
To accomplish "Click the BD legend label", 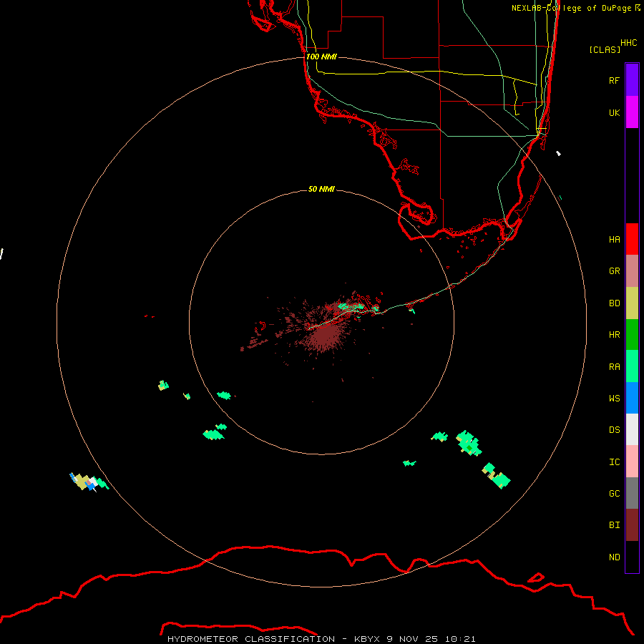I will click(614, 303).
